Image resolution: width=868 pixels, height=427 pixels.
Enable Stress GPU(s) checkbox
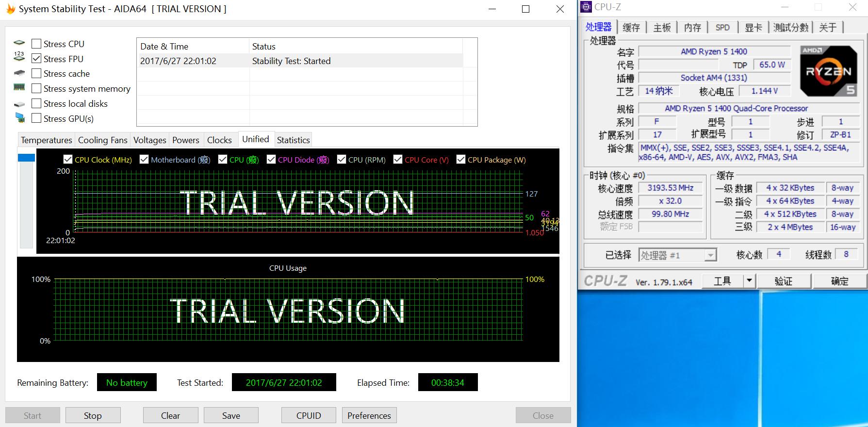[36, 118]
